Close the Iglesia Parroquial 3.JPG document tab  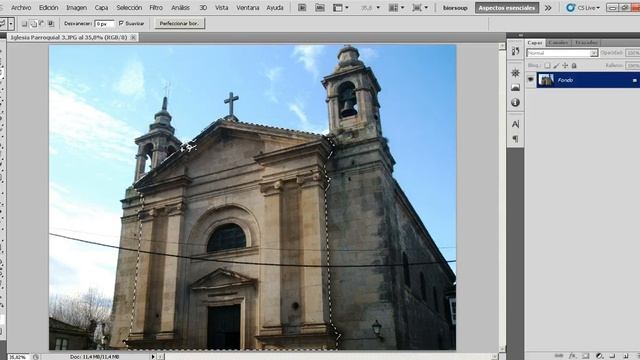pos(133,37)
